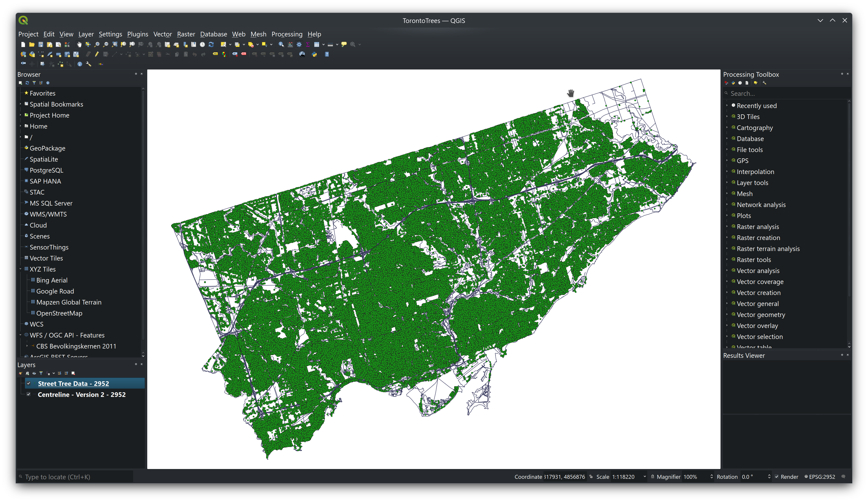Show statistical summary panel
Viewport: 868px width, 502px height.
click(x=308, y=44)
